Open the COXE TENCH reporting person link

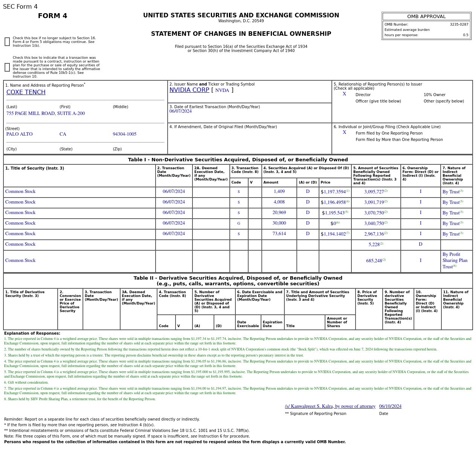[x=26, y=92]
